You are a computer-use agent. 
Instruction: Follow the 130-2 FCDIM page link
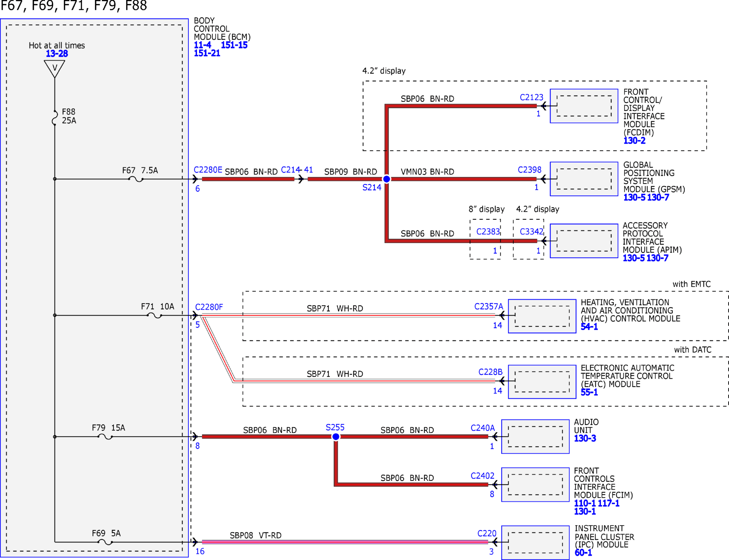pyautogui.click(x=634, y=141)
